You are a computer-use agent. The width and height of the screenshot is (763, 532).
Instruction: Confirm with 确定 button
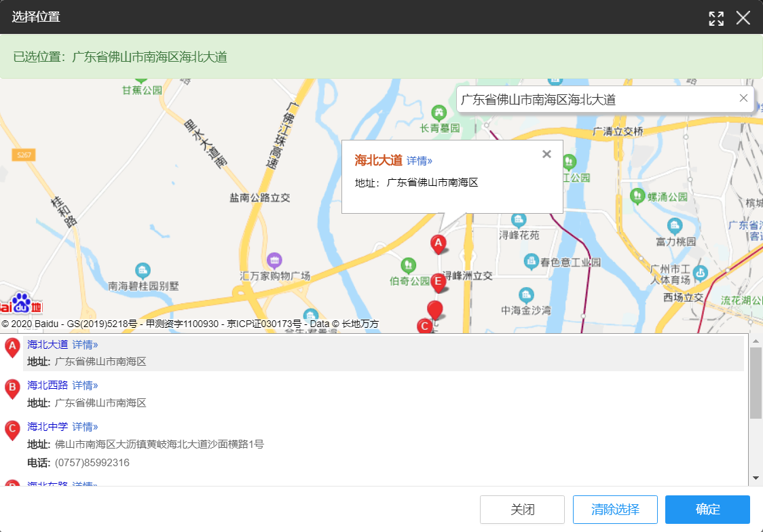707,510
